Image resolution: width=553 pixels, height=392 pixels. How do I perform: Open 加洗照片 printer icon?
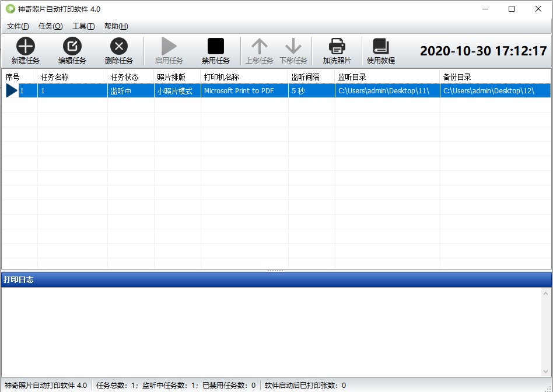pyautogui.click(x=337, y=46)
